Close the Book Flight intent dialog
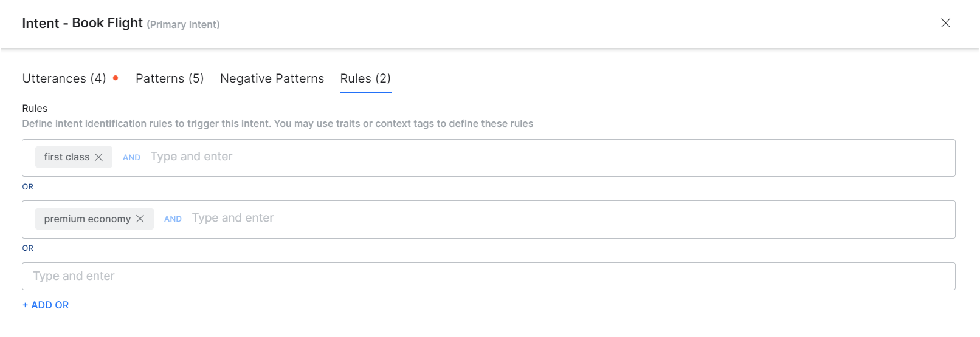 945,23
